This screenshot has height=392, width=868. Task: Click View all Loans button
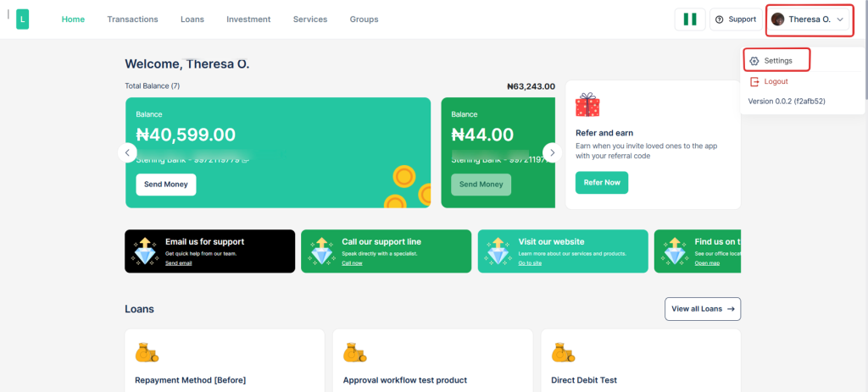click(702, 309)
